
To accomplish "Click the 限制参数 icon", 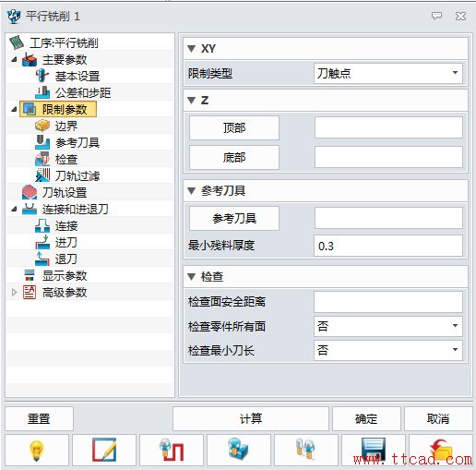I will pos(30,109).
